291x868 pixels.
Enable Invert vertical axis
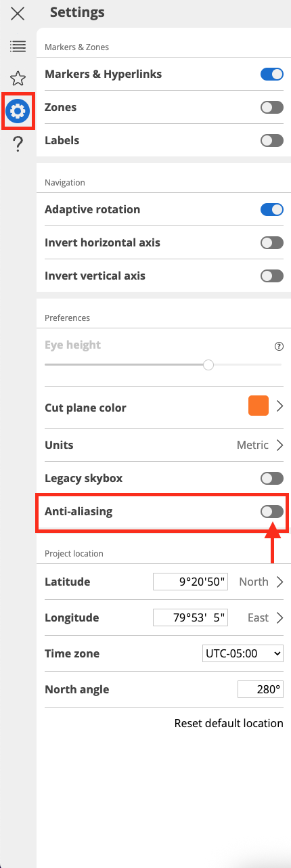coord(272,276)
